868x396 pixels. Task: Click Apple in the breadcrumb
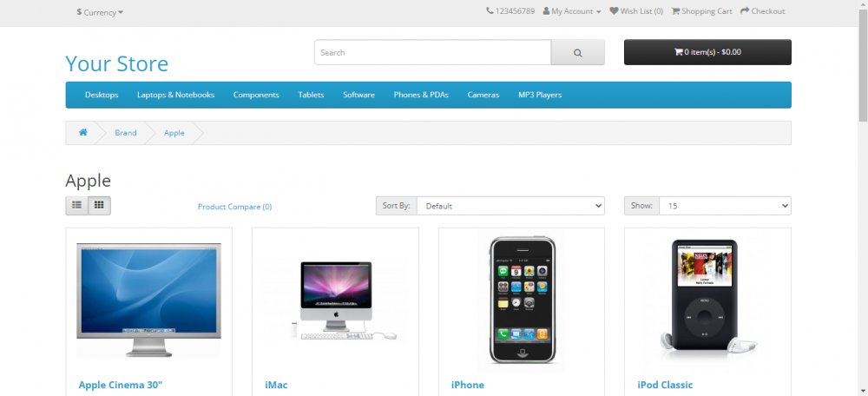click(174, 133)
